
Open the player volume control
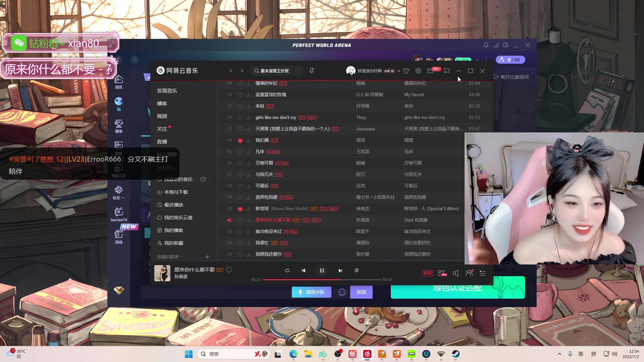coord(455,273)
